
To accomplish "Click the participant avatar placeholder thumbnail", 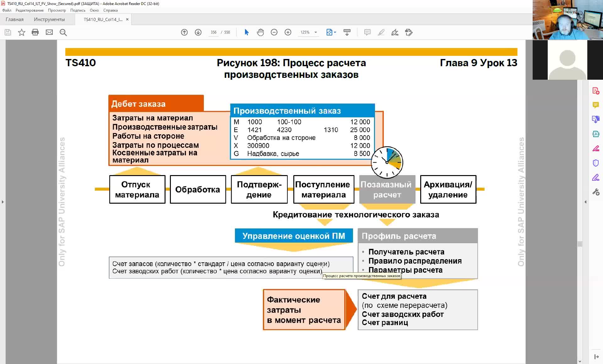I will pos(568,60).
